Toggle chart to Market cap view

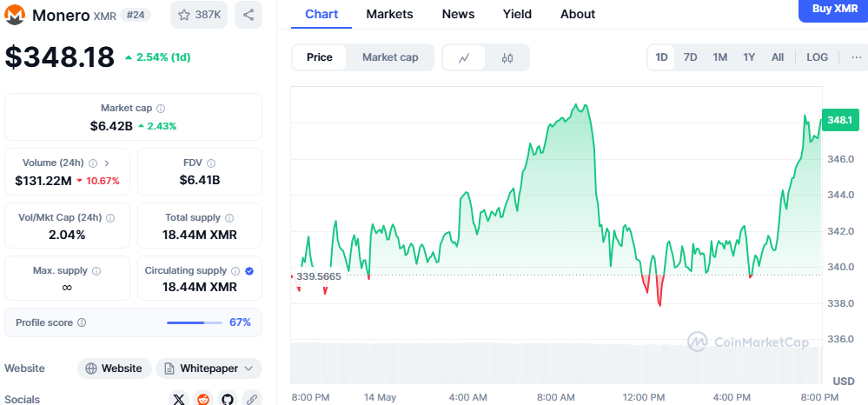(390, 57)
